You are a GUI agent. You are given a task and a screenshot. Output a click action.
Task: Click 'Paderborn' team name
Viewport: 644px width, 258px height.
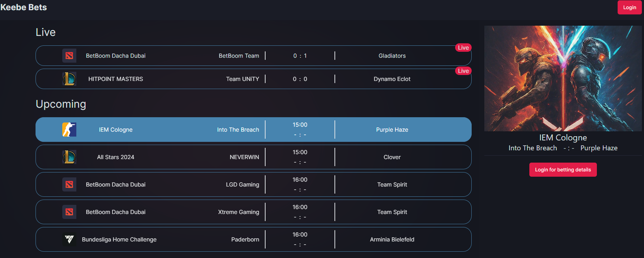245,239
